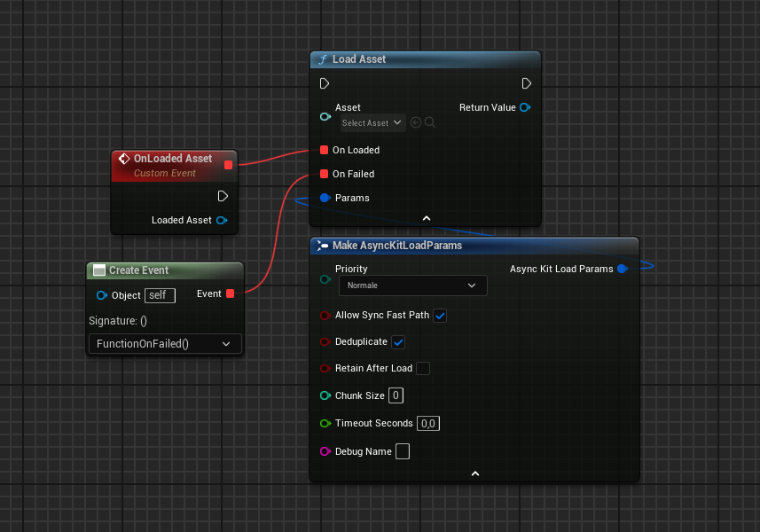Image resolution: width=760 pixels, height=532 pixels.
Task: Click the Chunk Size input pin
Action: pos(325,395)
